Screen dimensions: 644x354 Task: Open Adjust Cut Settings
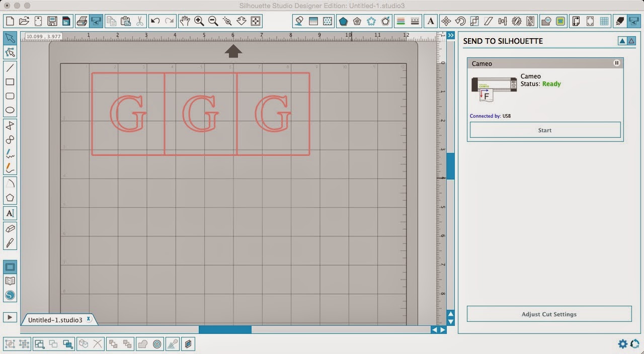pyautogui.click(x=549, y=314)
